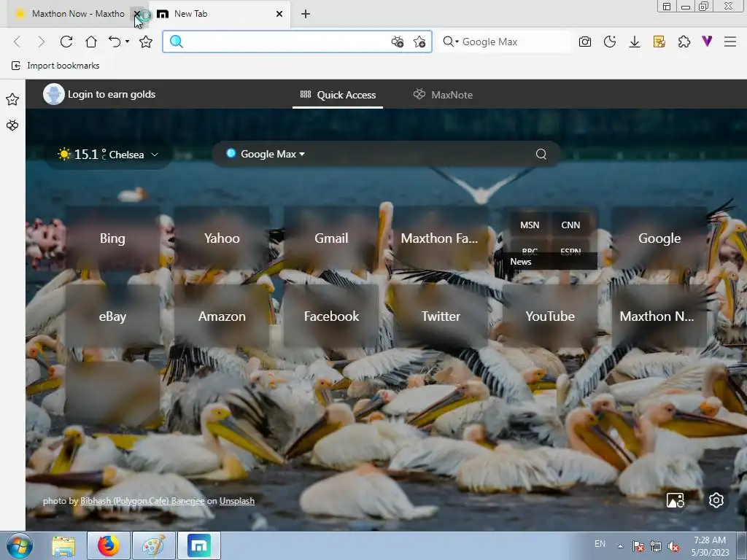The height and width of the screenshot is (560, 747).
Task: Click the undo closed tab icon
Action: 115,42
